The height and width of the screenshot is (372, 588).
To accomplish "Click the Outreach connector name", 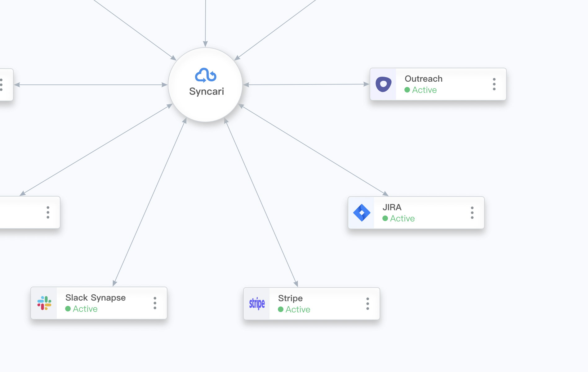I will point(423,79).
